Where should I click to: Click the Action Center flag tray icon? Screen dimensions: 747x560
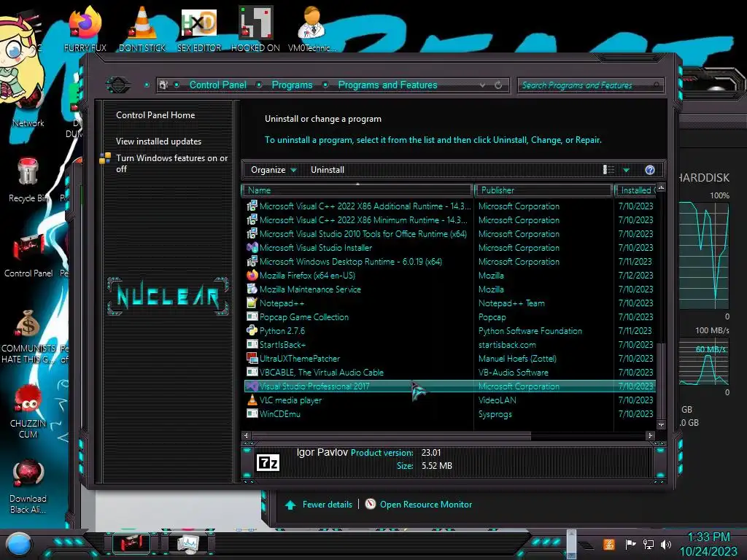[631, 544]
